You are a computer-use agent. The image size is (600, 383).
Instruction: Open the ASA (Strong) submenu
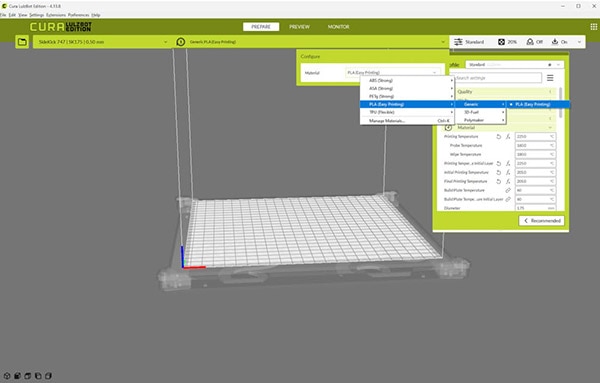(407, 88)
